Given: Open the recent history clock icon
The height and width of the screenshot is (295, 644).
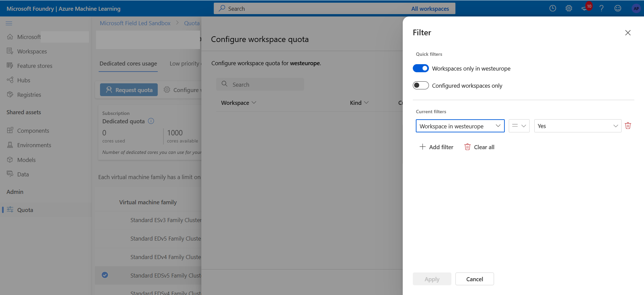Looking at the screenshot, I should [552, 8].
